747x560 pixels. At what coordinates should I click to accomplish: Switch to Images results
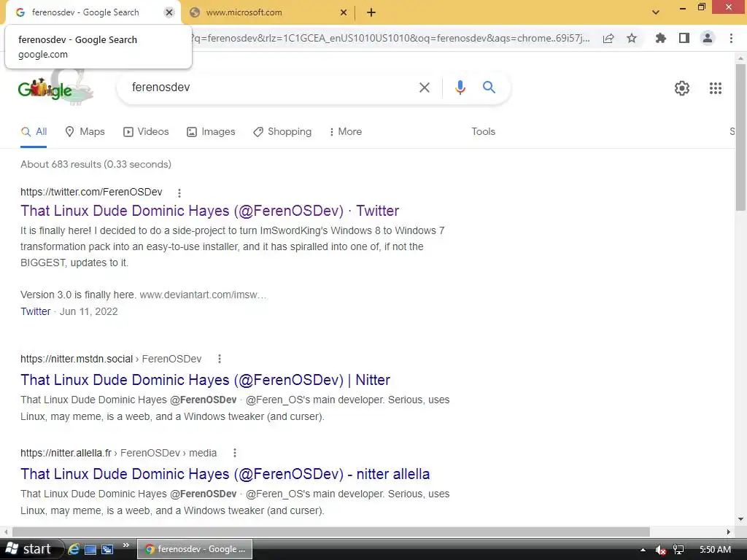(x=211, y=132)
